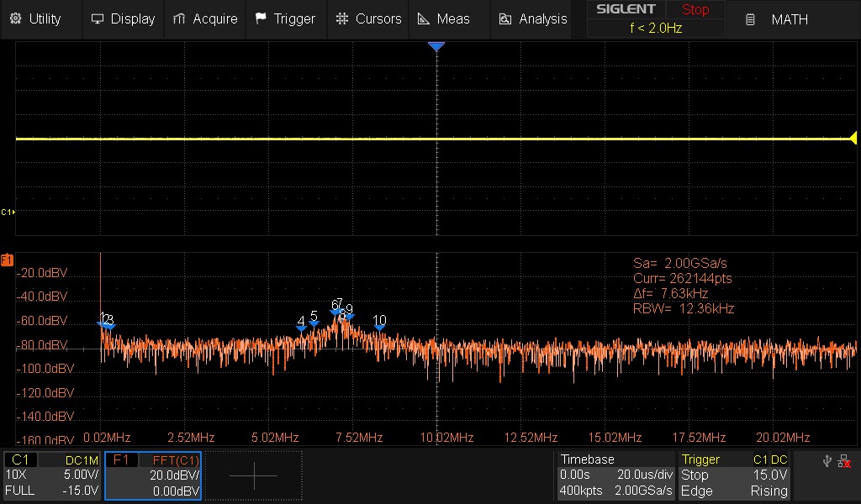Click the network disconnected icon
The height and width of the screenshot is (504, 861).
[x=844, y=461]
